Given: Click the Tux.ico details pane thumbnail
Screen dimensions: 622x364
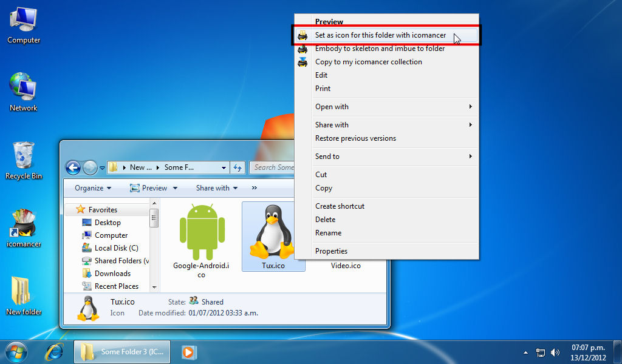Looking at the screenshot, I should coord(87,308).
